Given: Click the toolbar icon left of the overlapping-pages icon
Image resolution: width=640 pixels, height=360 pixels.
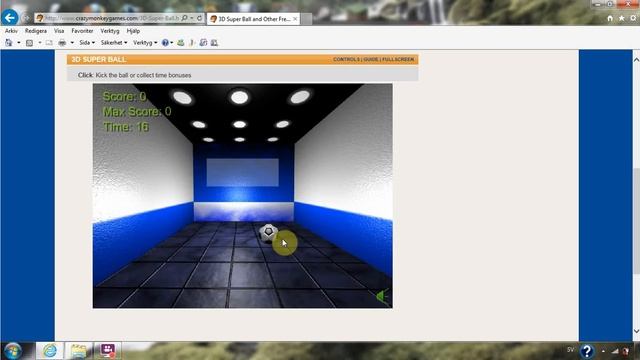Looking at the screenshot, I should point(192,42).
